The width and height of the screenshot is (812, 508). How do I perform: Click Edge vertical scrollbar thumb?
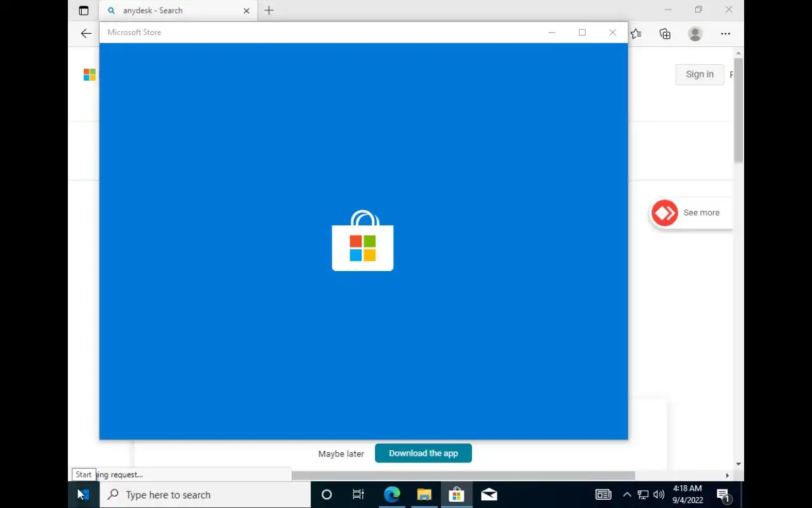click(738, 110)
